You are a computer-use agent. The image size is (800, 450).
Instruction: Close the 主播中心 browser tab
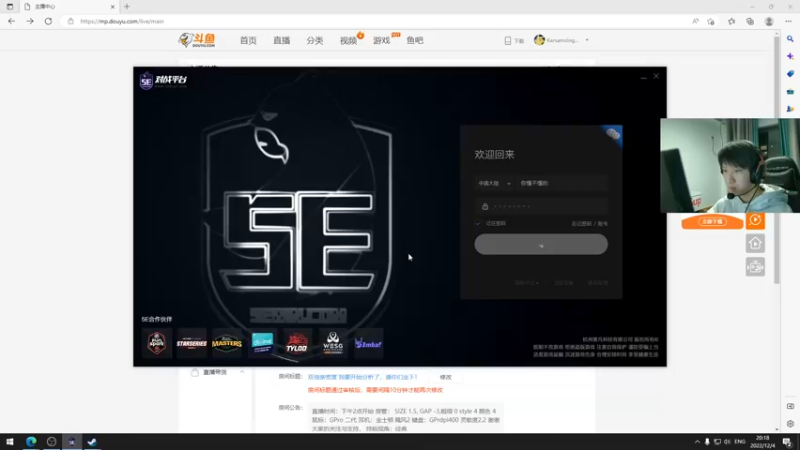(x=113, y=7)
